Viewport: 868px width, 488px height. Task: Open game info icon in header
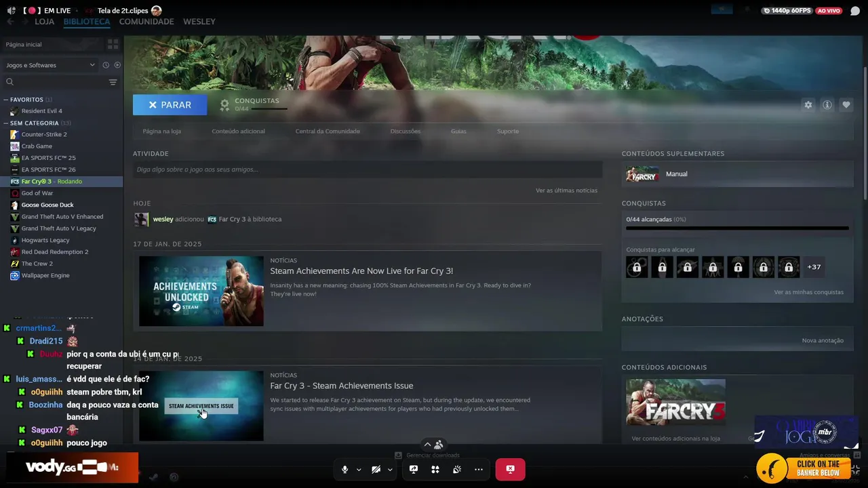(x=827, y=105)
